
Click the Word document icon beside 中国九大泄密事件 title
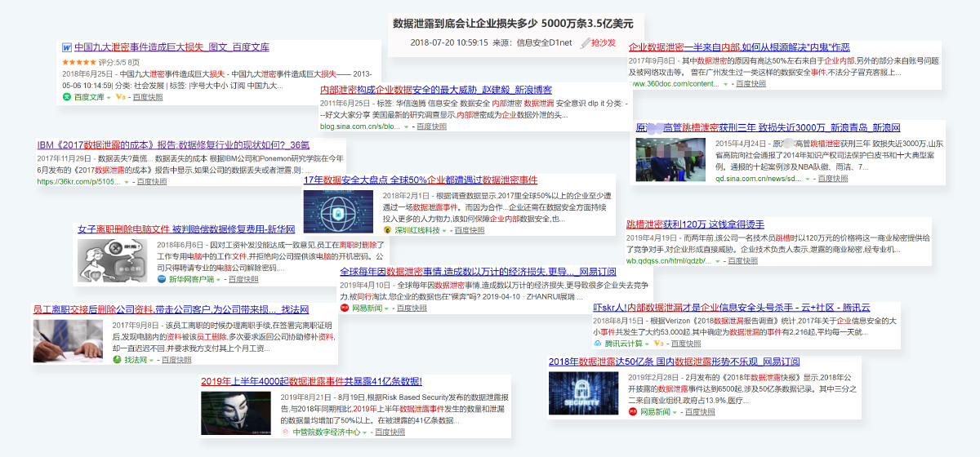click(x=67, y=47)
